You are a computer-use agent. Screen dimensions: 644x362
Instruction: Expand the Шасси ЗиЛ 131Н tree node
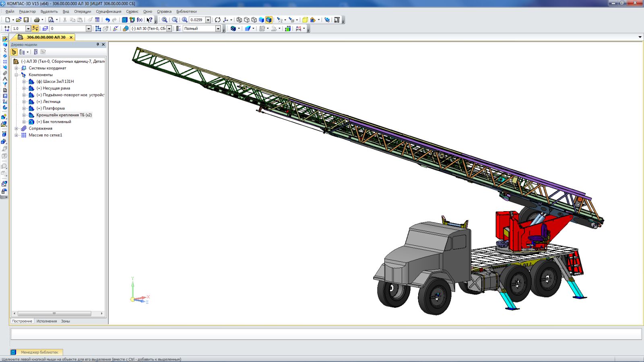tap(24, 82)
